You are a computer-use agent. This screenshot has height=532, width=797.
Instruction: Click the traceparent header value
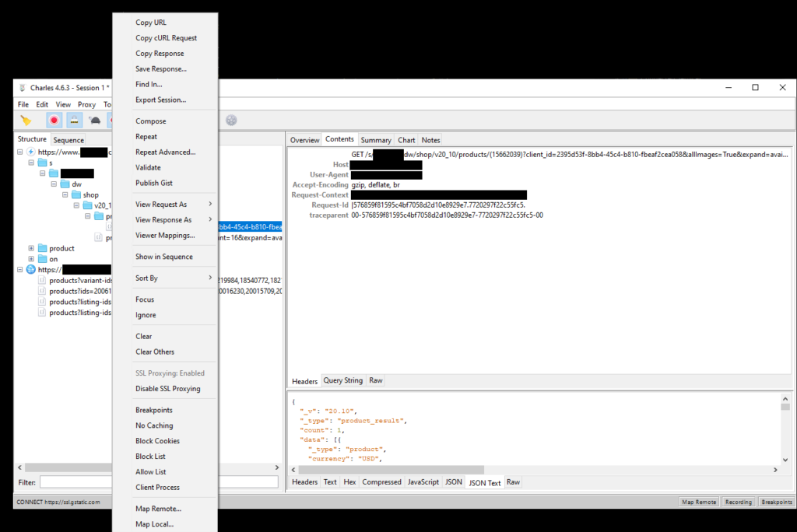[448, 215]
